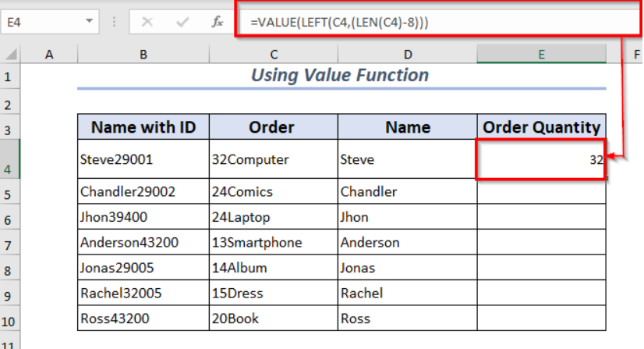Select the cell containing name Rachel
This screenshot has height=349, width=644.
pyautogui.click(x=407, y=294)
